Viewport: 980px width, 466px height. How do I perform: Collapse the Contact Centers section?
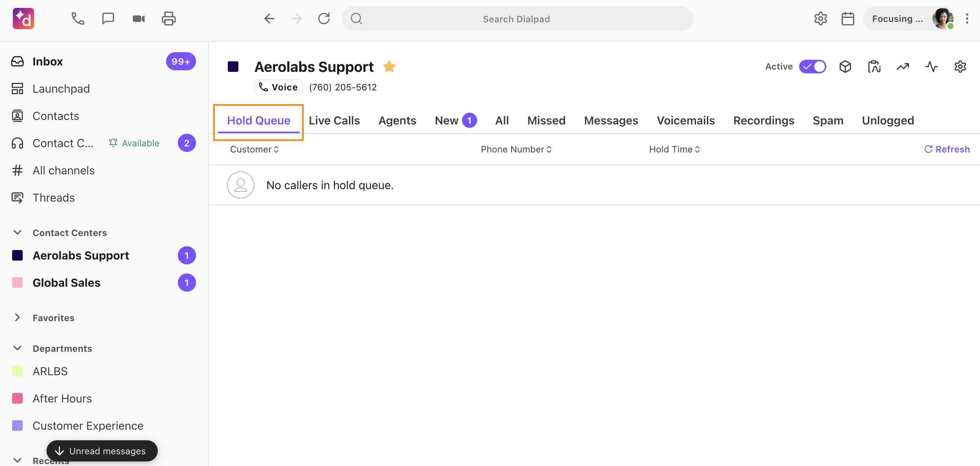pos(17,232)
